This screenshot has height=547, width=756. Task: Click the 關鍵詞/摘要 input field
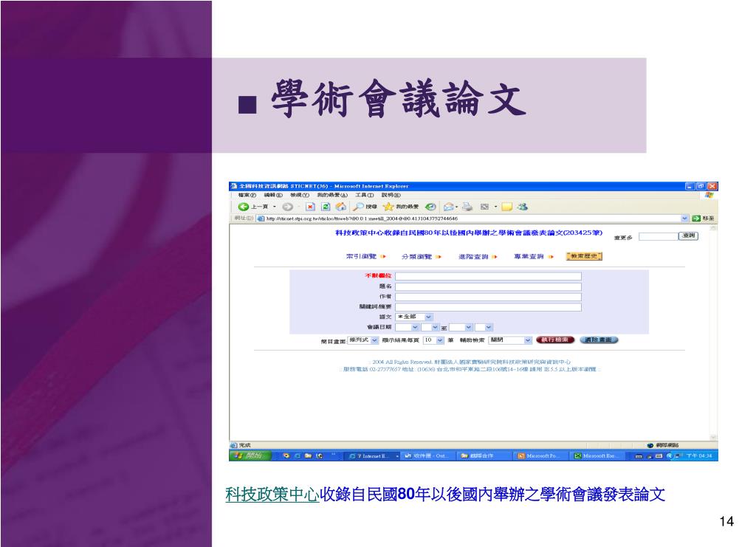click(x=489, y=307)
